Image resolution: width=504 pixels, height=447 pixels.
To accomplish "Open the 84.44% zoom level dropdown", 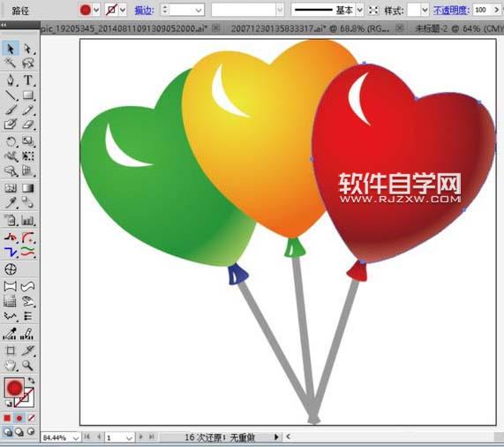I will click(76, 437).
